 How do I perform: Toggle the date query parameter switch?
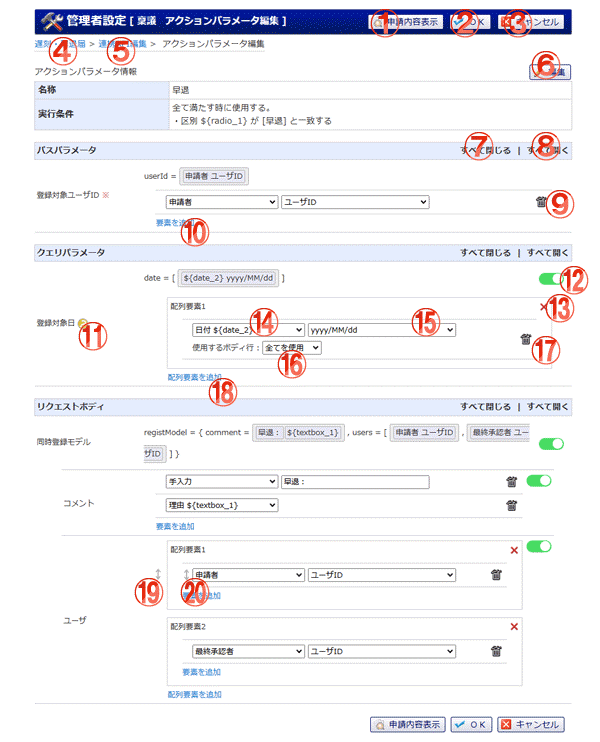click(x=551, y=279)
